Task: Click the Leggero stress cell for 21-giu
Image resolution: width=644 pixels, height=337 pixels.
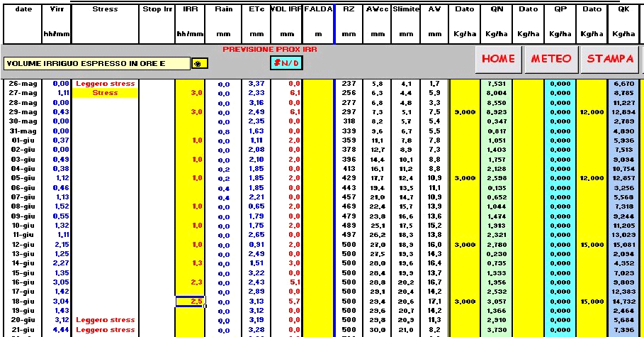Action: click(x=105, y=330)
